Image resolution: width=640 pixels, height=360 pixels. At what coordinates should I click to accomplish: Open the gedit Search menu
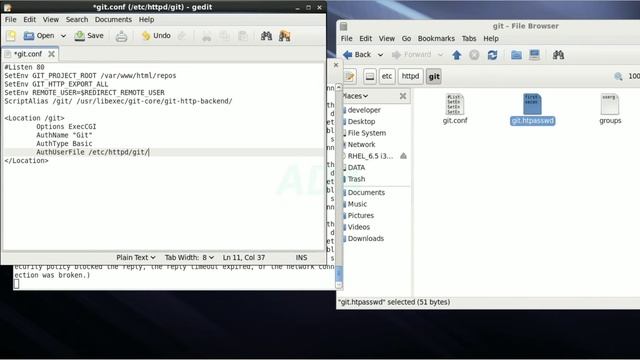coord(77,20)
